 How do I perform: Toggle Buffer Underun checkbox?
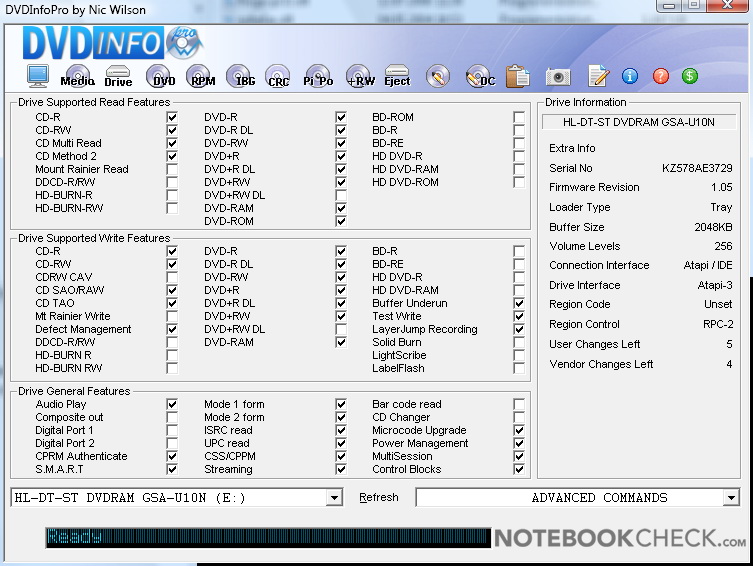519,303
